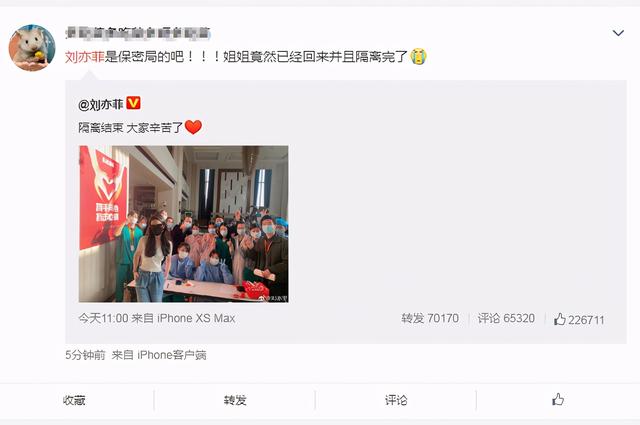Select 评论 in the bottom action bar
Screen dimensions: 640x425
pos(396,400)
